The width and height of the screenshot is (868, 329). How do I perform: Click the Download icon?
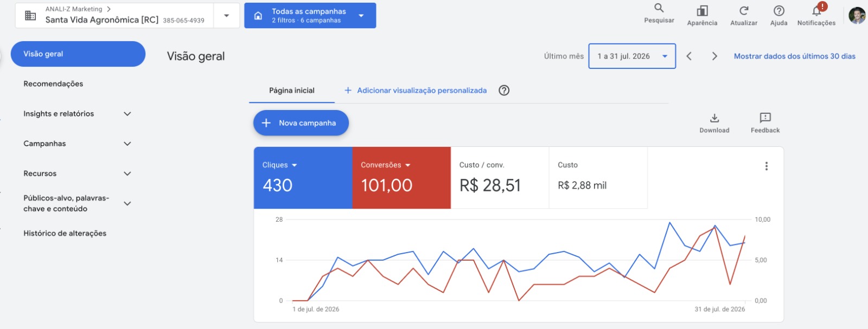tap(714, 118)
